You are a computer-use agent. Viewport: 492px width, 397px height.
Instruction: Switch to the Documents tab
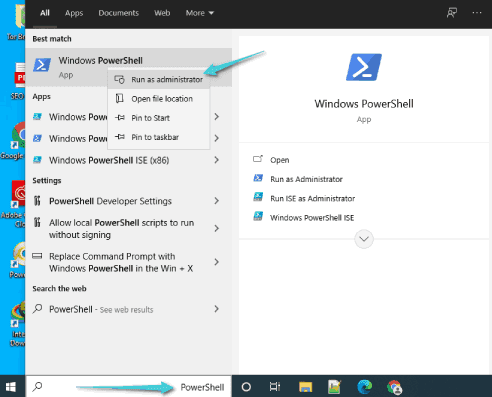(x=118, y=13)
